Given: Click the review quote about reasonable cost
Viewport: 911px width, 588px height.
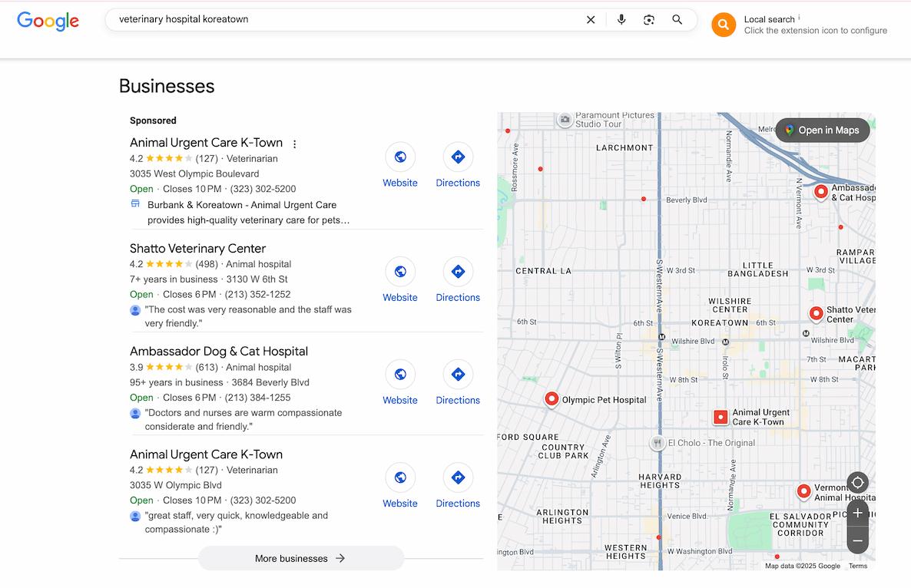Looking at the screenshot, I should click(248, 316).
